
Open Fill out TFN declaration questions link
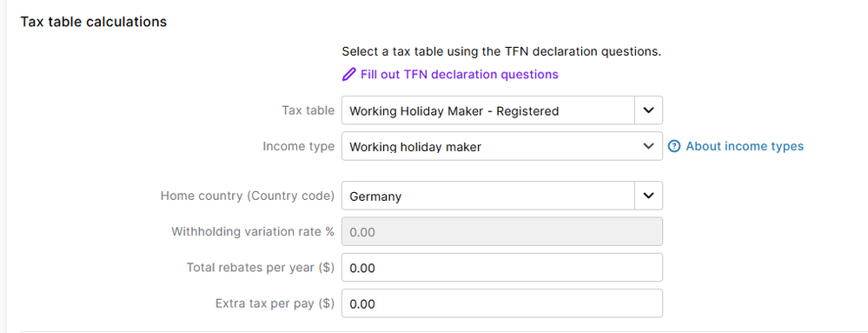(x=460, y=74)
